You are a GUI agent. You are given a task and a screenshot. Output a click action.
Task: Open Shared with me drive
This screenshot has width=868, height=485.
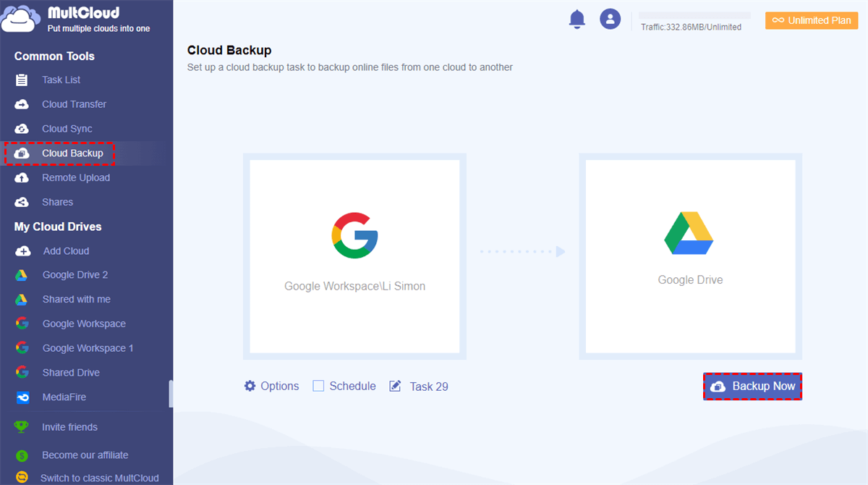tap(77, 300)
